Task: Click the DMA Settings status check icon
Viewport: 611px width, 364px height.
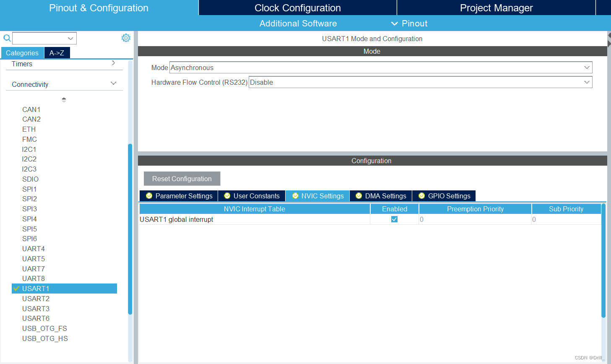Action: pyautogui.click(x=359, y=196)
